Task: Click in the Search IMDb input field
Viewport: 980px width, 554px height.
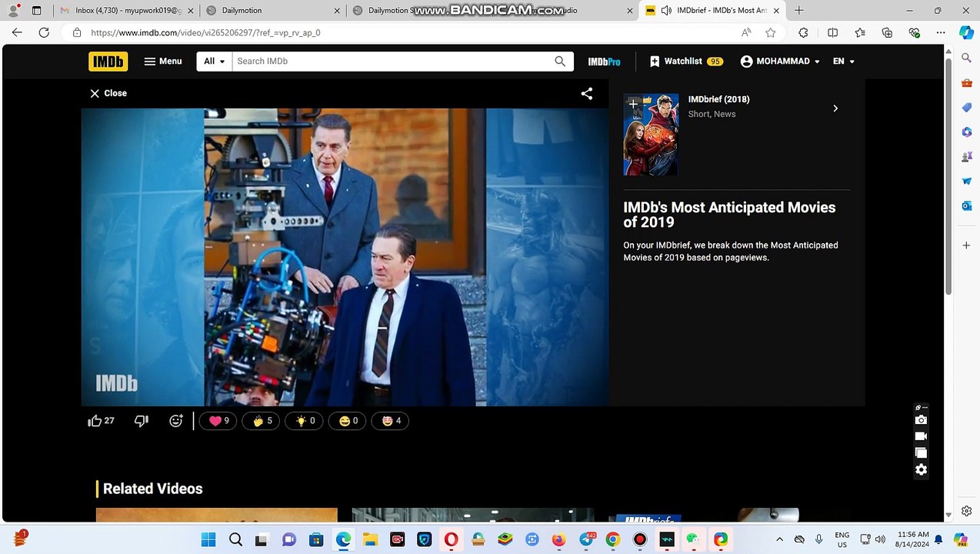Action: point(392,62)
